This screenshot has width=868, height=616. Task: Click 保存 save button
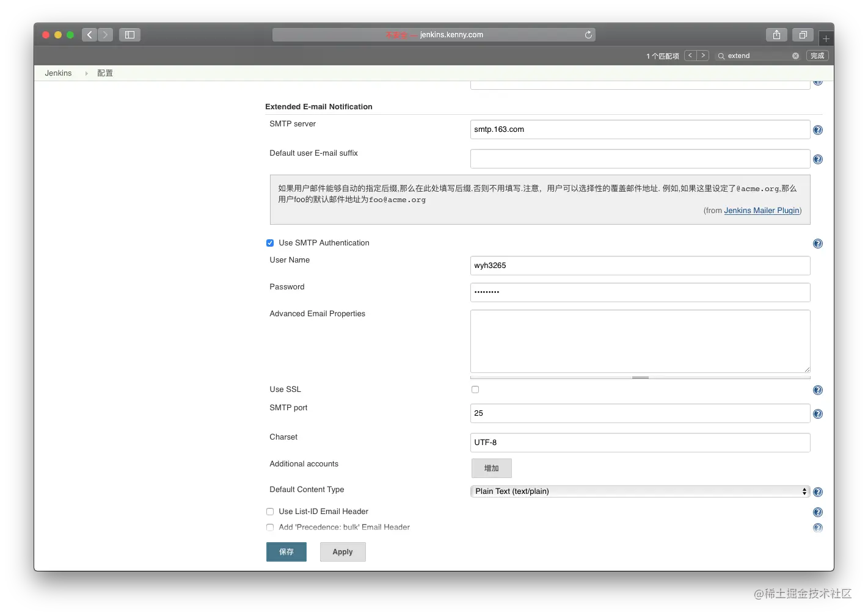[x=286, y=552]
